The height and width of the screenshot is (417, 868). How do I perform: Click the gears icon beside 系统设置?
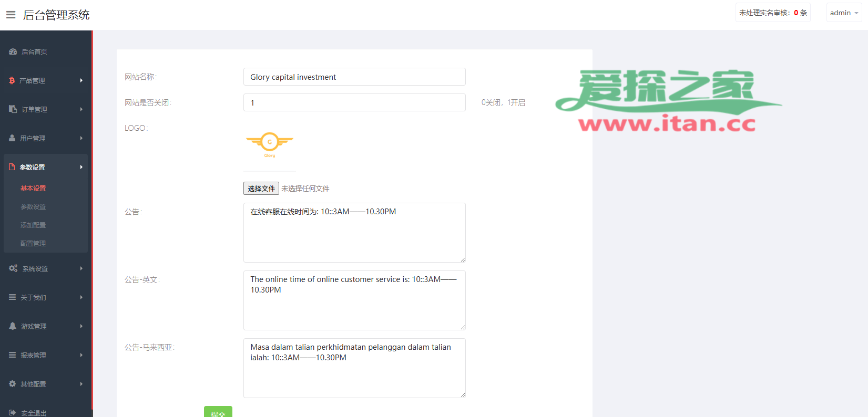pos(13,268)
